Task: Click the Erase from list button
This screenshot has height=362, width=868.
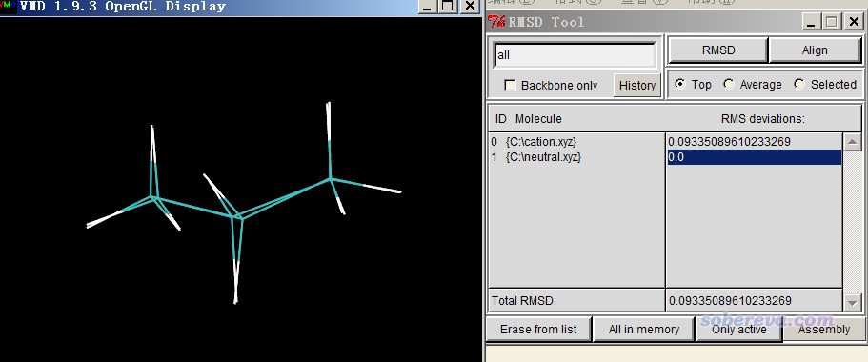Action: [x=538, y=330]
